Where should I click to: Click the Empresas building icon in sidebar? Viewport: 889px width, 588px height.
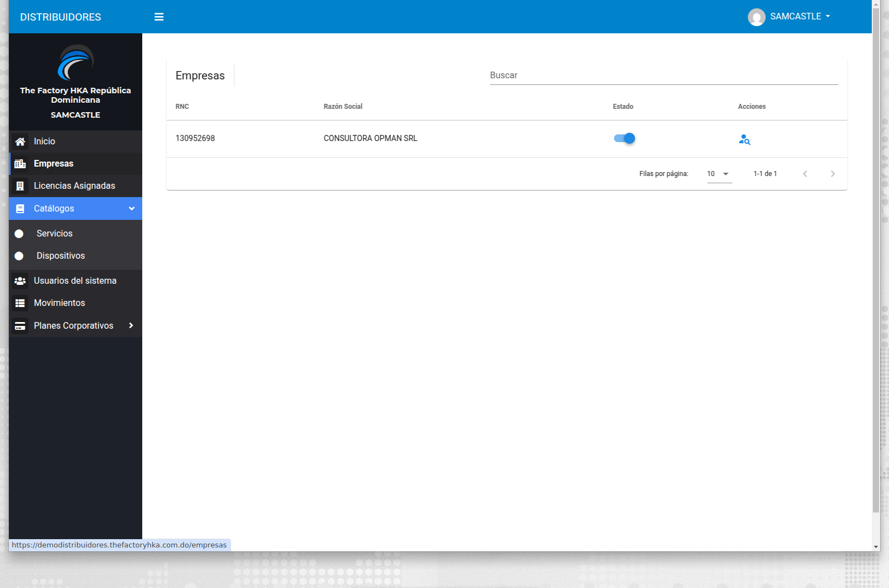point(20,164)
